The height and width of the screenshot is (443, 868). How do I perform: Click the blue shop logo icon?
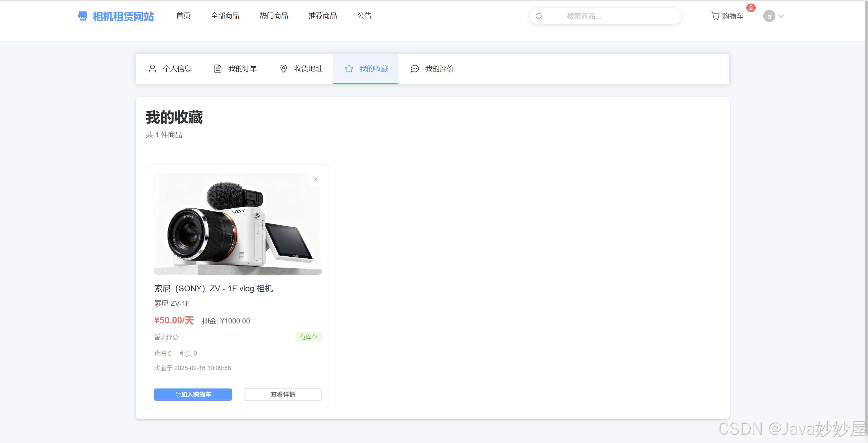(82, 16)
